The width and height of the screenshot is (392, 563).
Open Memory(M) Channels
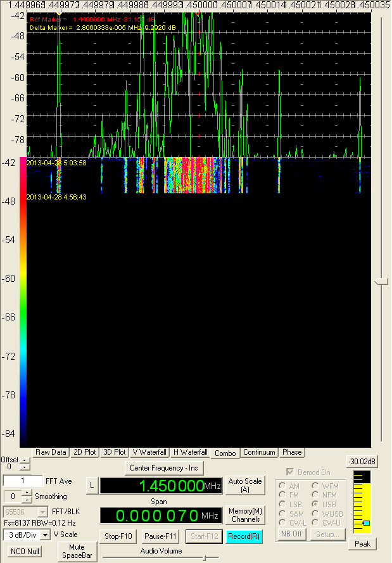(245, 515)
